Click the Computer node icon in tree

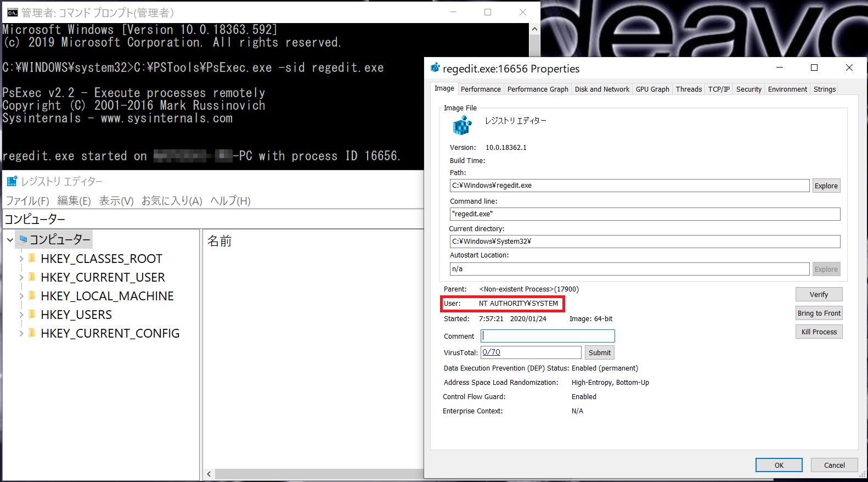pos(23,239)
